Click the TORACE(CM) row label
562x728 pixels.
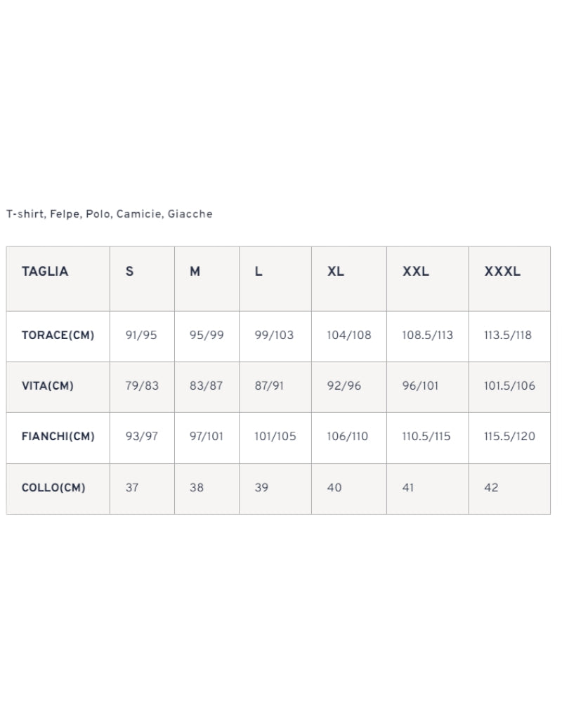pos(58,335)
